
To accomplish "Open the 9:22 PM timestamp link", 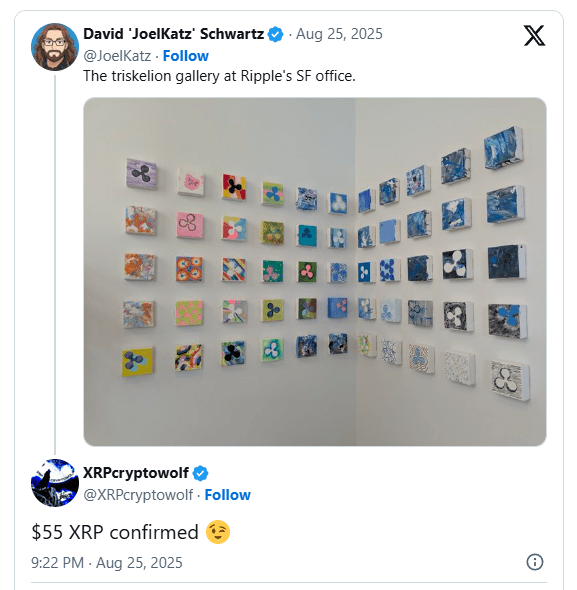I will (107, 563).
